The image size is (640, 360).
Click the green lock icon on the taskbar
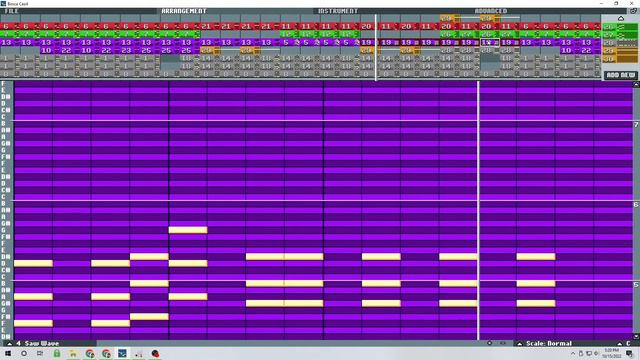(57, 353)
